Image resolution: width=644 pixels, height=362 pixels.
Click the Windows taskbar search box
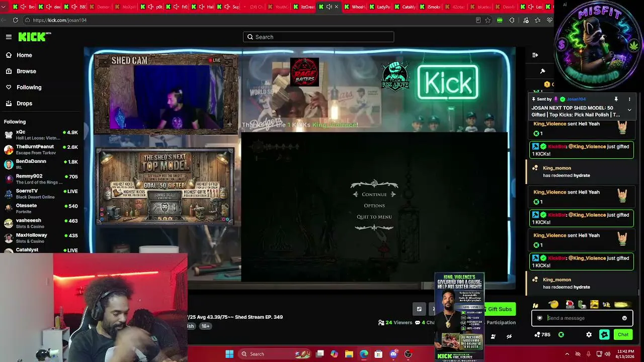point(274,354)
